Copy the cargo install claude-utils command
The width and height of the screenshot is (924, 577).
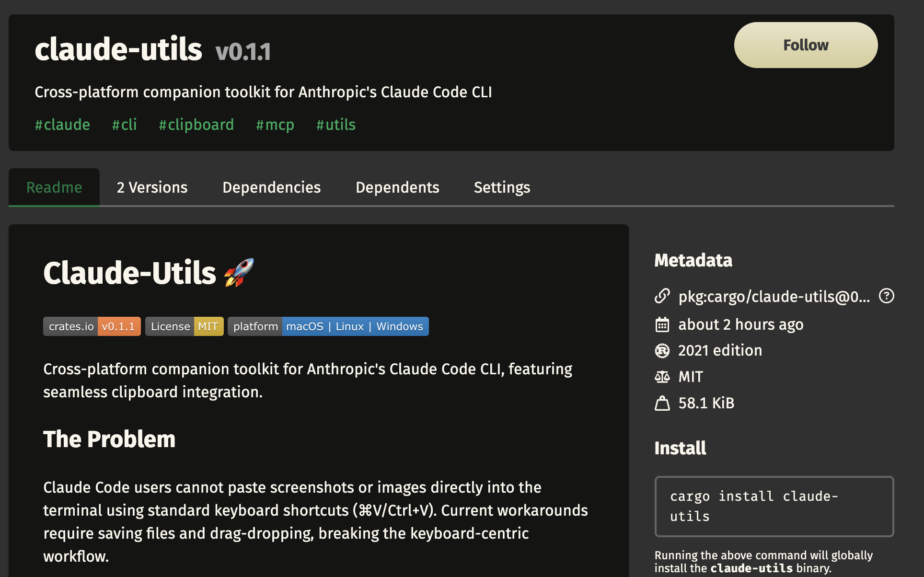(x=774, y=507)
